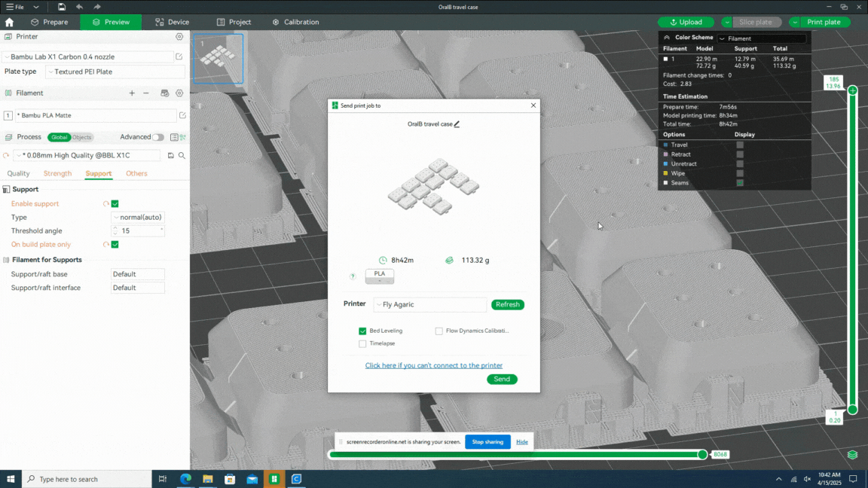Screen dimensions: 868x488
Task: Open the Bambu PLA Matte filament dropdown
Action: [x=95, y=115]
